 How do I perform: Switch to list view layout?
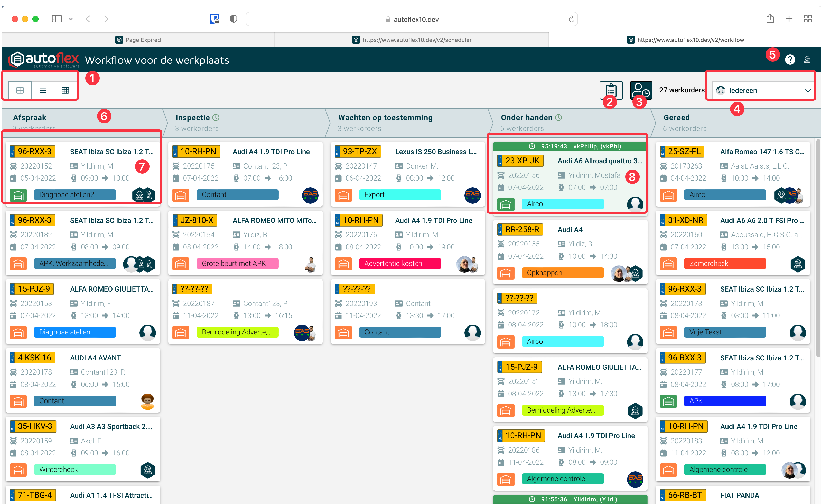[43, 90]
